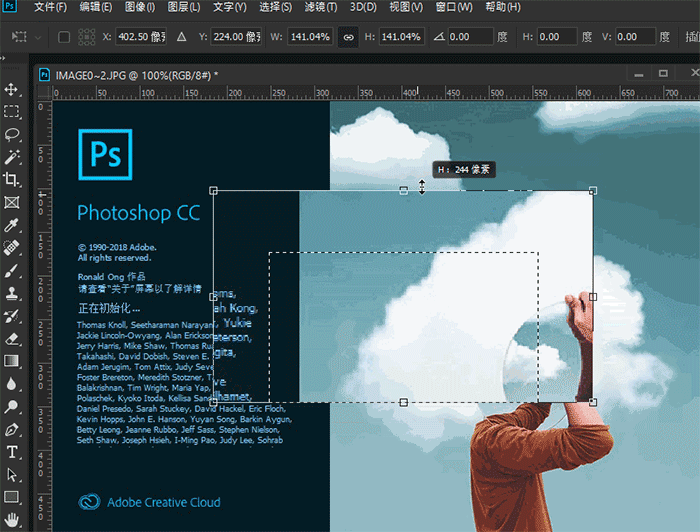Image resolution: width=700 pixels, height=532 pixels.
Task: Select the Lasso tool
Action: pyautogui.click(x=11, y=134)
